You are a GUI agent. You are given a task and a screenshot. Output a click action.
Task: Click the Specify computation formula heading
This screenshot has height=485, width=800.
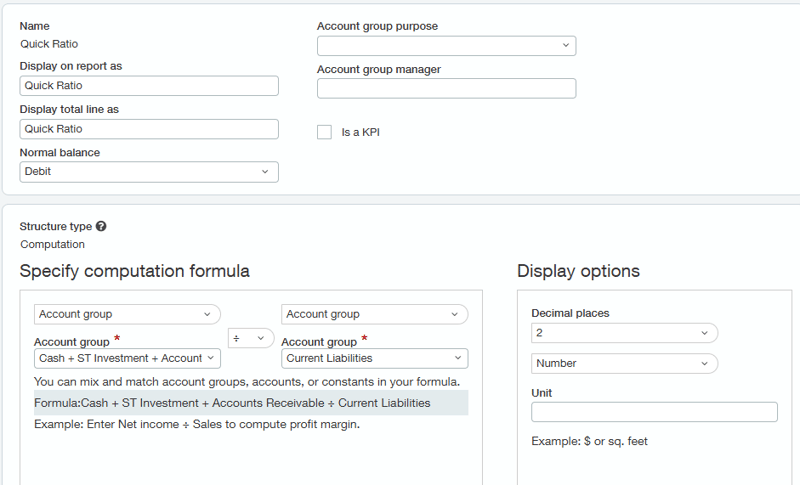(135, 272)
